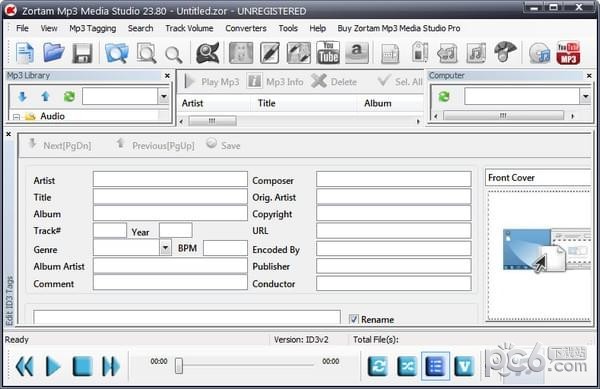Click the folder search toolbar icon
Viewport: 600px width, 389px height.
tap(116, 53)
